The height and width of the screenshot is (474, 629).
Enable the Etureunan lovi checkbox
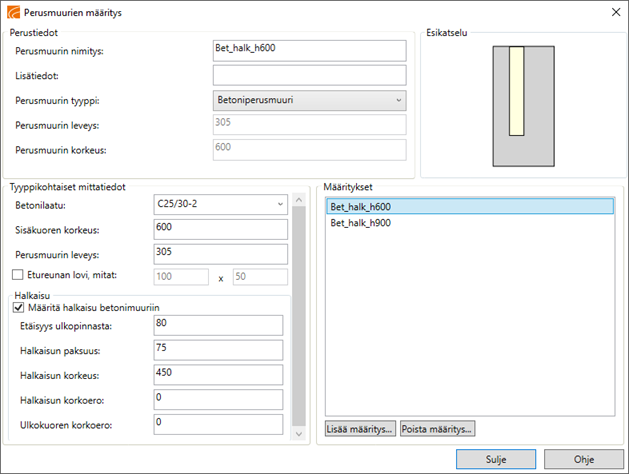pos(16,274)
